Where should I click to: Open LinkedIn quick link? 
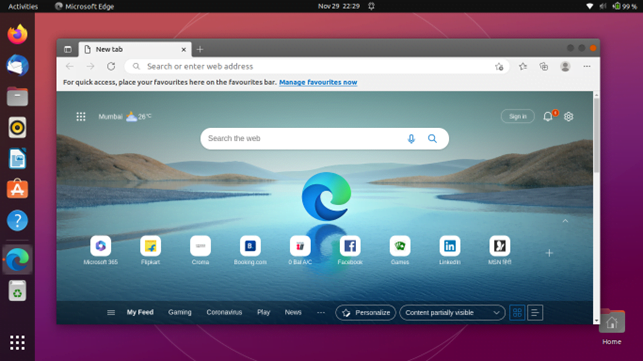coord(450,250)
